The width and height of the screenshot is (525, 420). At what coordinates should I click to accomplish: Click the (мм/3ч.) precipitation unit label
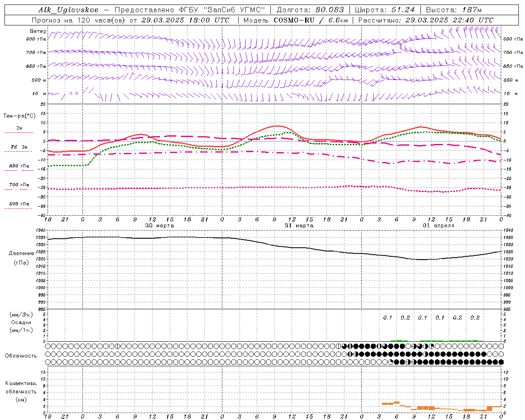click(x=21, y=315)
